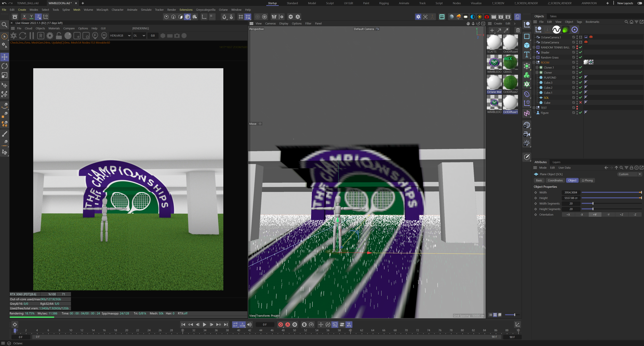This screenshot has height=346, width=644.
Task: Click the Live Viewer render settings gear
Action: click(50, 36)
